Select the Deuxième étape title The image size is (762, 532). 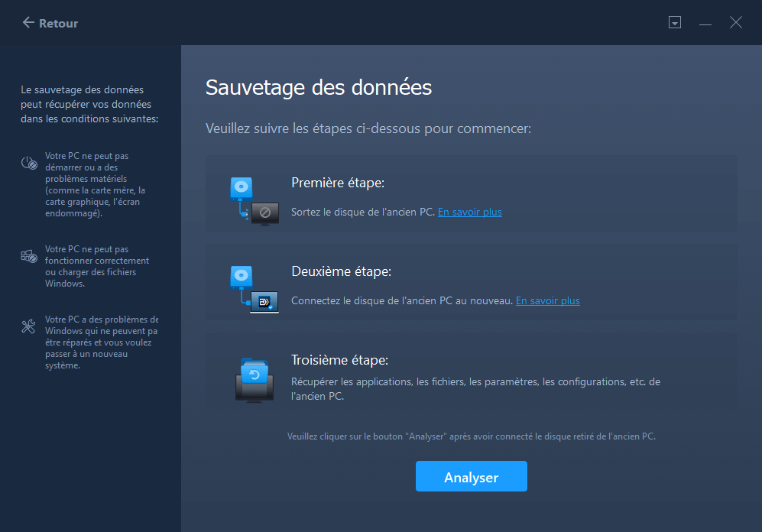(x=341, y=272)
